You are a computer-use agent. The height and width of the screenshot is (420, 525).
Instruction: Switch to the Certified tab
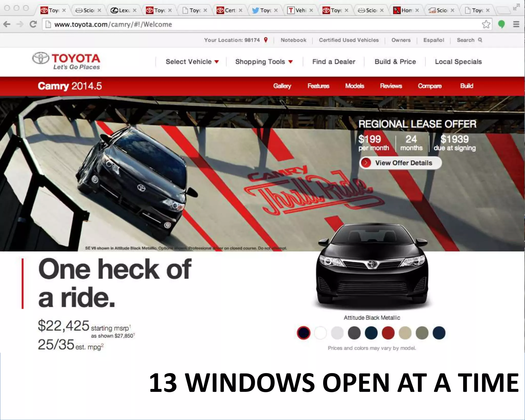pos(230,10)
